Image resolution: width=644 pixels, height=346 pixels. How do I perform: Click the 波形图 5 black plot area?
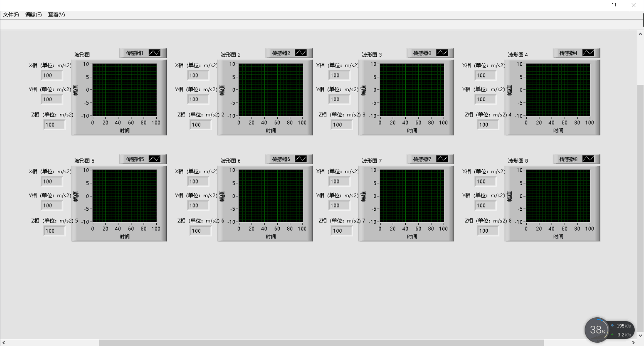(124, 196)
